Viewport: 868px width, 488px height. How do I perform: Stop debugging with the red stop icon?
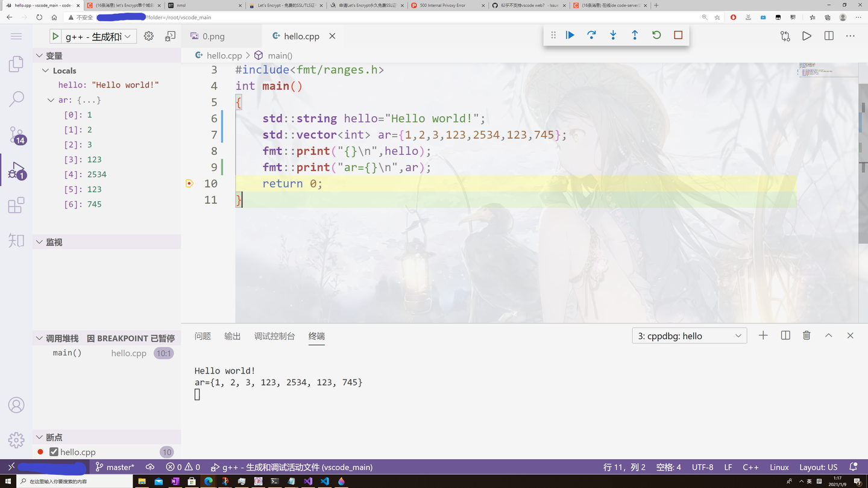[678, 35]
